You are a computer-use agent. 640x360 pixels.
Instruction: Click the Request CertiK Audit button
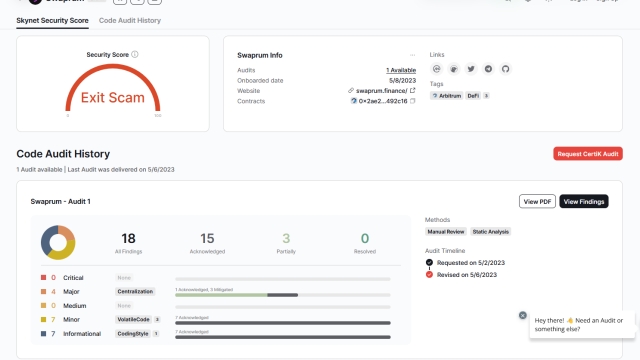pyautogui.click(x=588, y=154)
